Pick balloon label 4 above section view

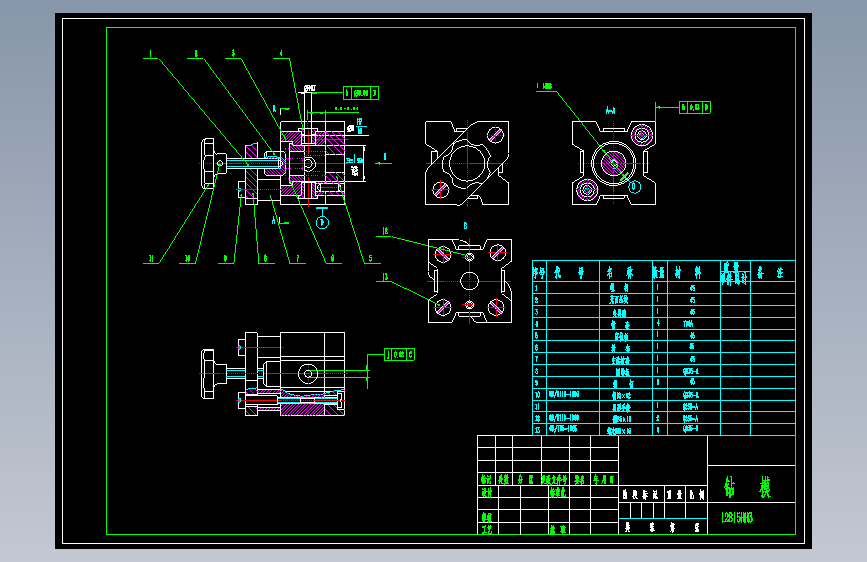click(x=281, y=54)
